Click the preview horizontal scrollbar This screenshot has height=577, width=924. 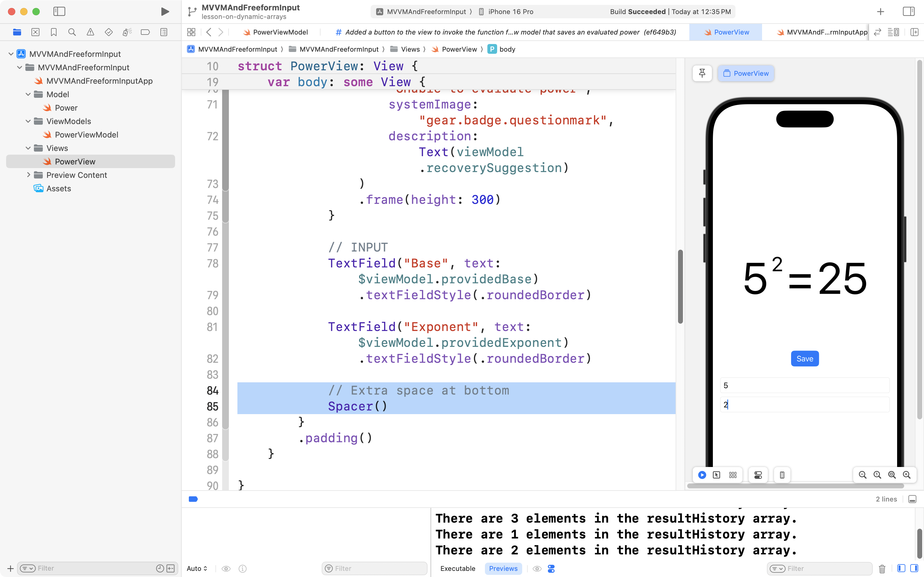coord(795,486)
